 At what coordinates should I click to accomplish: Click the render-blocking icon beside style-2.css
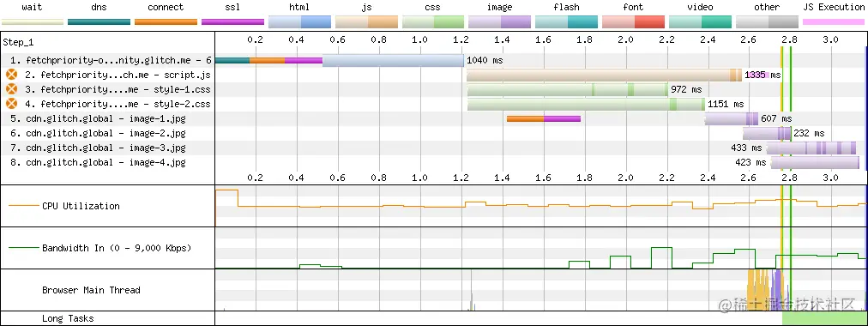[12, 104]
